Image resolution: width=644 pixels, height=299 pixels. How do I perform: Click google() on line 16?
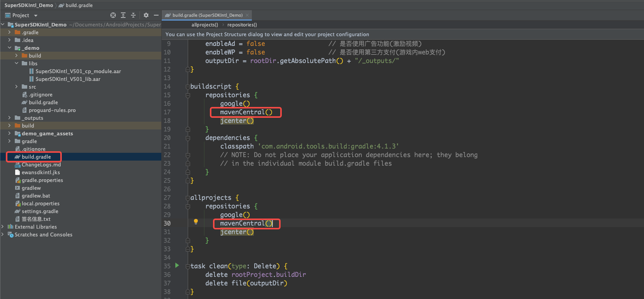[235, 104]
